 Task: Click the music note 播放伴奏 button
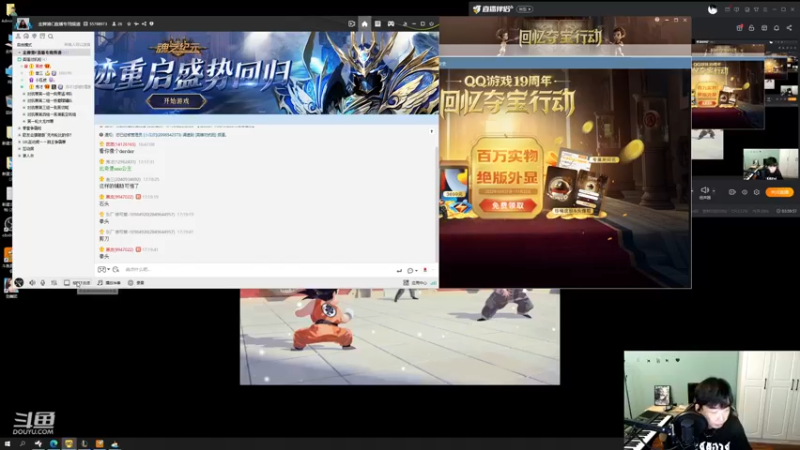point(109,283)
